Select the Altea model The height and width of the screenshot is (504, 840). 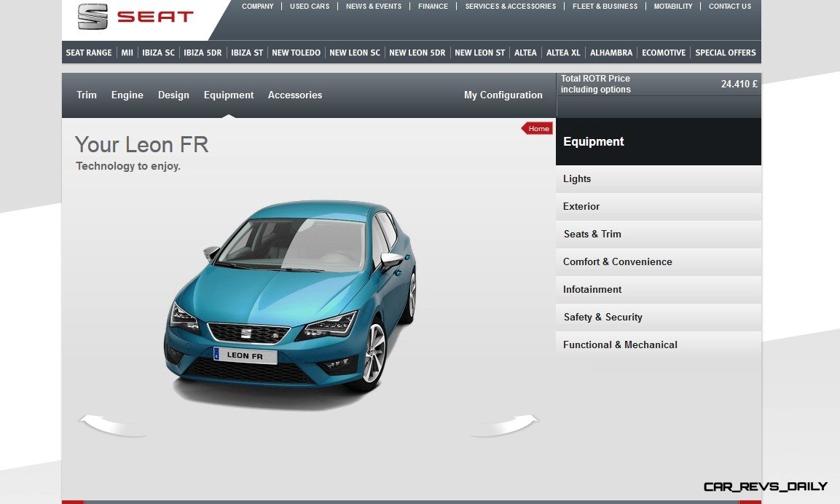(525, 52)
